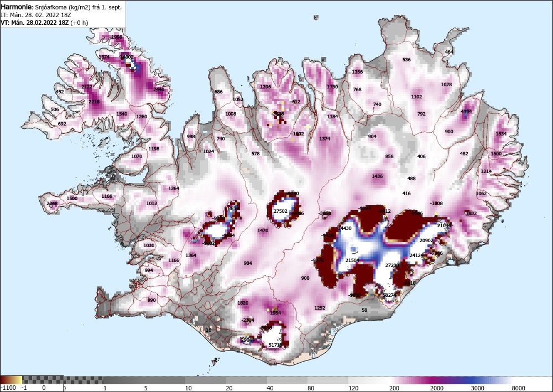The width and height of the screenshot is (553, 392).
Task: Click the map value 2122
Action: [x=87, y=87]
